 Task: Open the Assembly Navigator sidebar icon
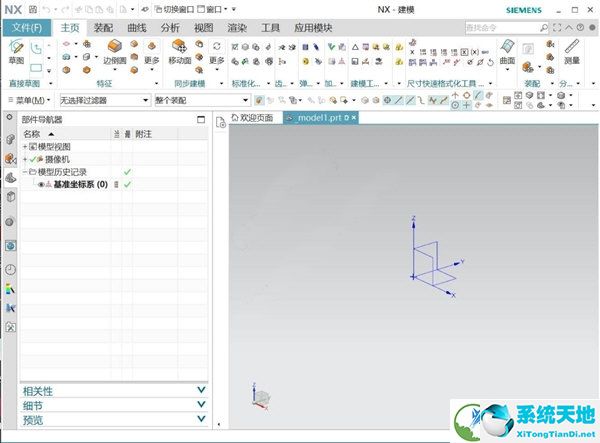point(10,139)
